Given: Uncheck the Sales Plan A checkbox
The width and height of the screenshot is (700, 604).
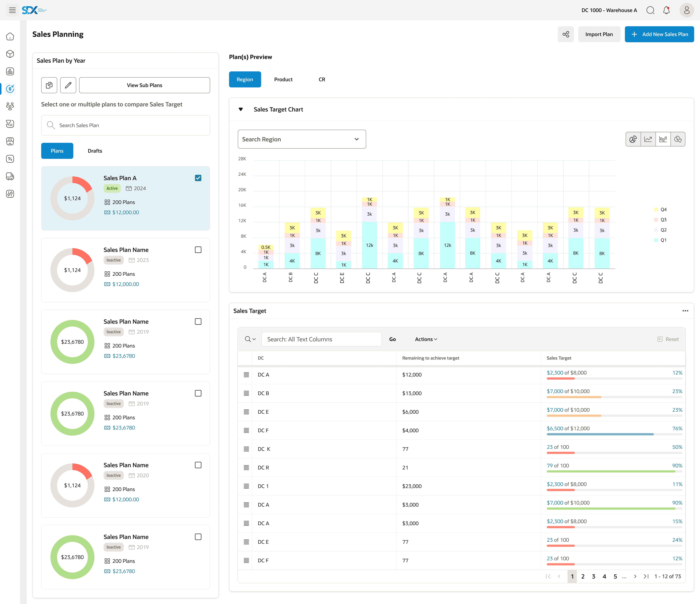Looking at the screenshot, I should (198, 178).
